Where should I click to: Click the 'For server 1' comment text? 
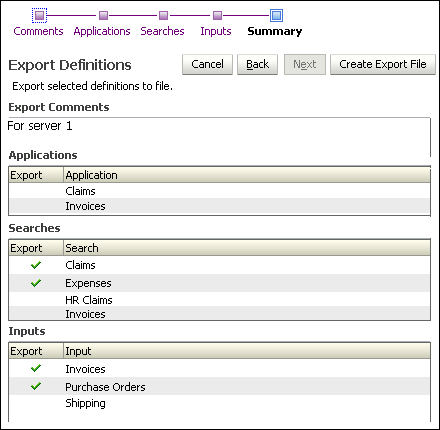(x=40, y=126)
